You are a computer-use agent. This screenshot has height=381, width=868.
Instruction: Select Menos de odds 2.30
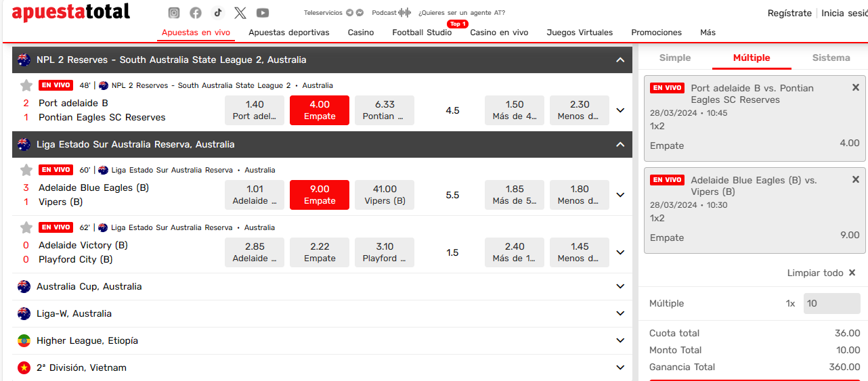pyautogui.click(x=580, y=110)
